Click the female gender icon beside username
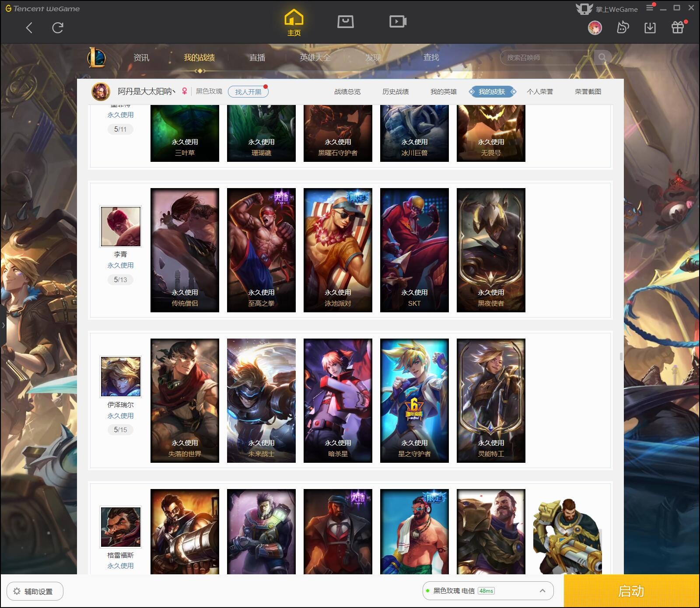Image resolution: width=700 pixels, height=608 pixels. (185, 91)
